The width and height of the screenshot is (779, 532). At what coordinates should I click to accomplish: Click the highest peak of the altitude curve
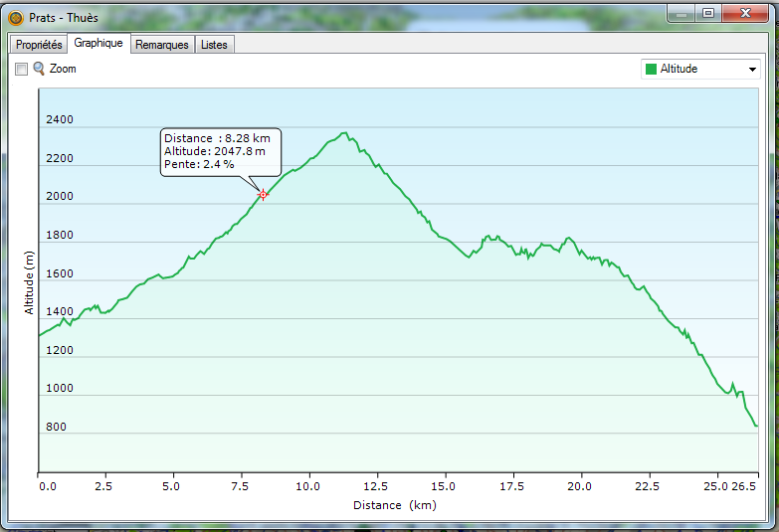tap(344, 133)
